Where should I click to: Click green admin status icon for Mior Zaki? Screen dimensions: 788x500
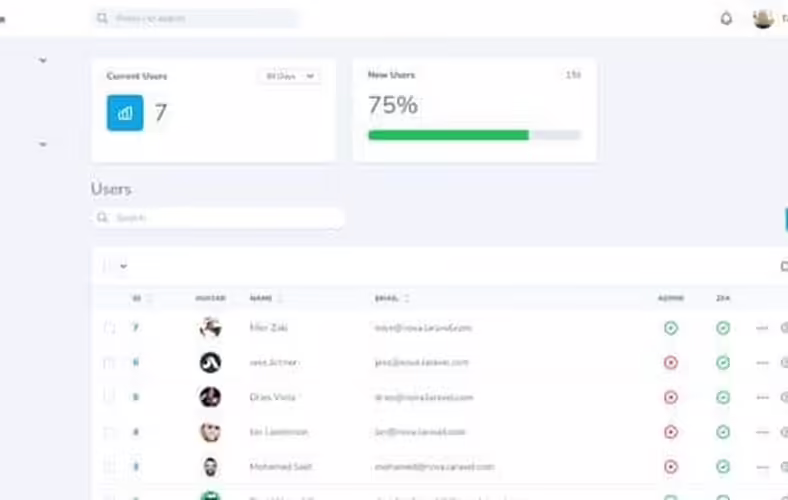click(671, 328)
